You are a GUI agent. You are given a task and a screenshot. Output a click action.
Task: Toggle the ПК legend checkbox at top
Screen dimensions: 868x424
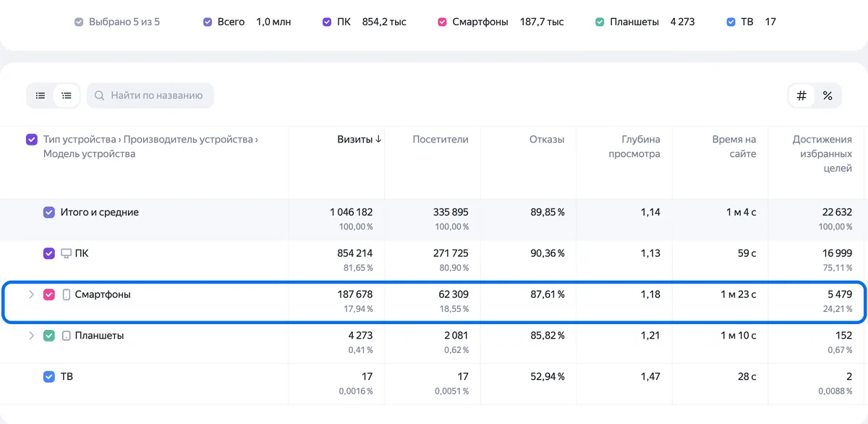click(x=327, y=22)
